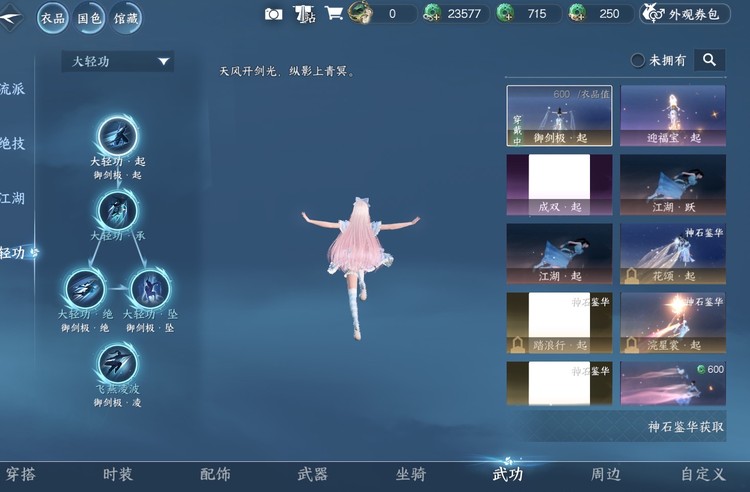Choose the 花颂·起 thumbnail
This screenshot has height=492, width=750.
tap(673, 254)
